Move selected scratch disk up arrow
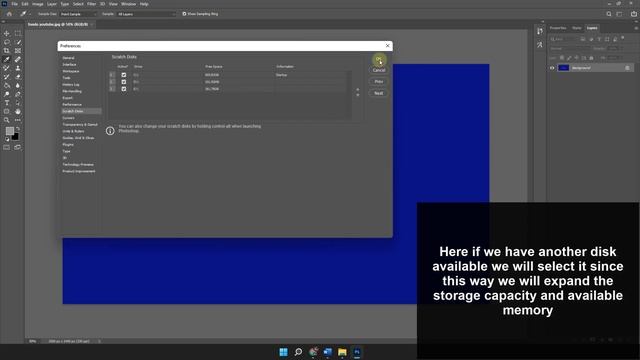The height and width of the screenshot is (360, 640). (x=358, y=89)
